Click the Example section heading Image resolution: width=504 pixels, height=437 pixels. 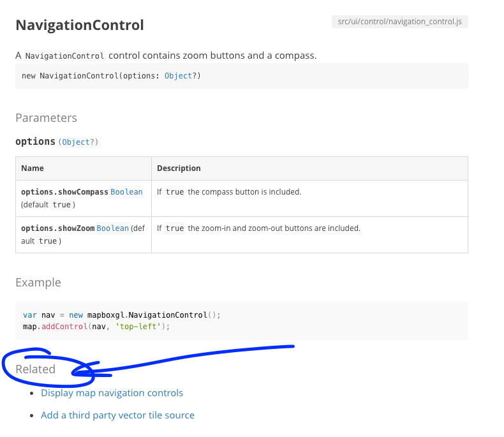(x=38, y=283)
